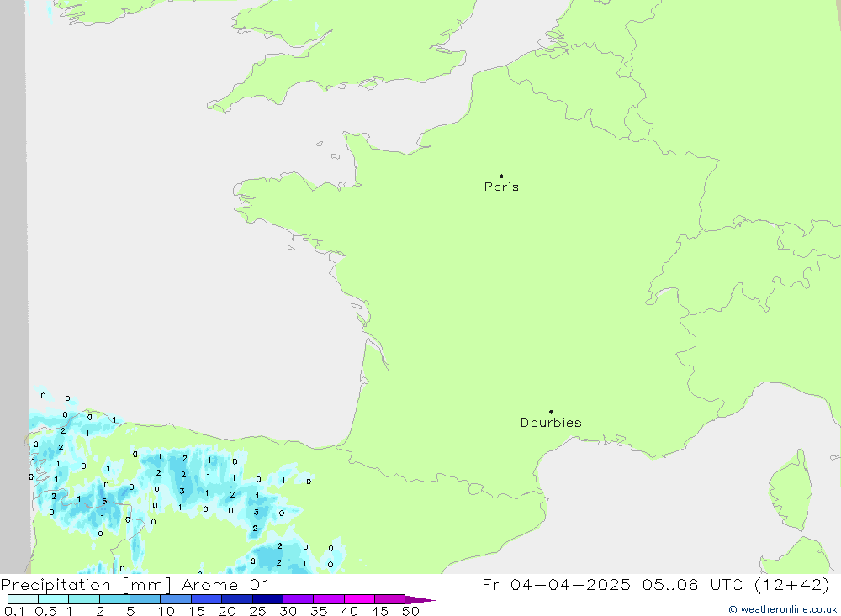Select the Paris location dot marker

[501, 176]
